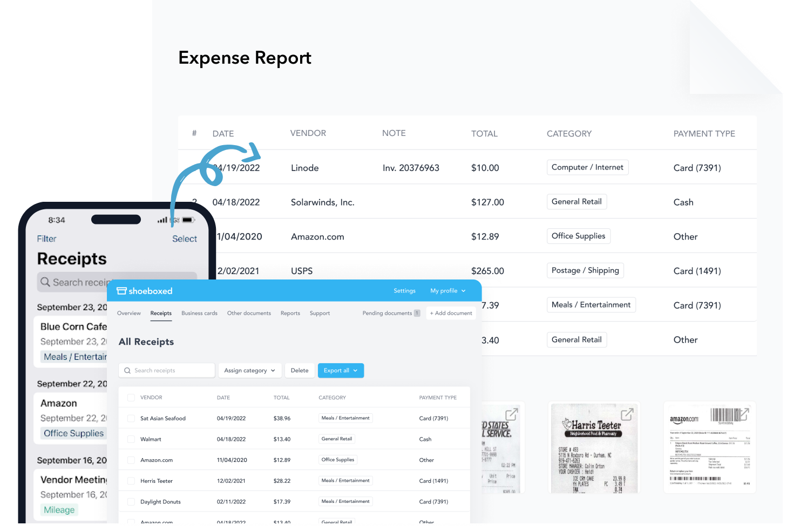Click the magnifier icon in the web Search receipts box

pos(127,371)
